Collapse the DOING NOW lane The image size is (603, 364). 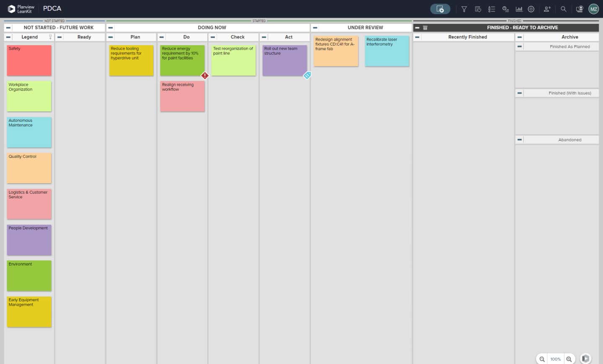[x=111, y=28]
